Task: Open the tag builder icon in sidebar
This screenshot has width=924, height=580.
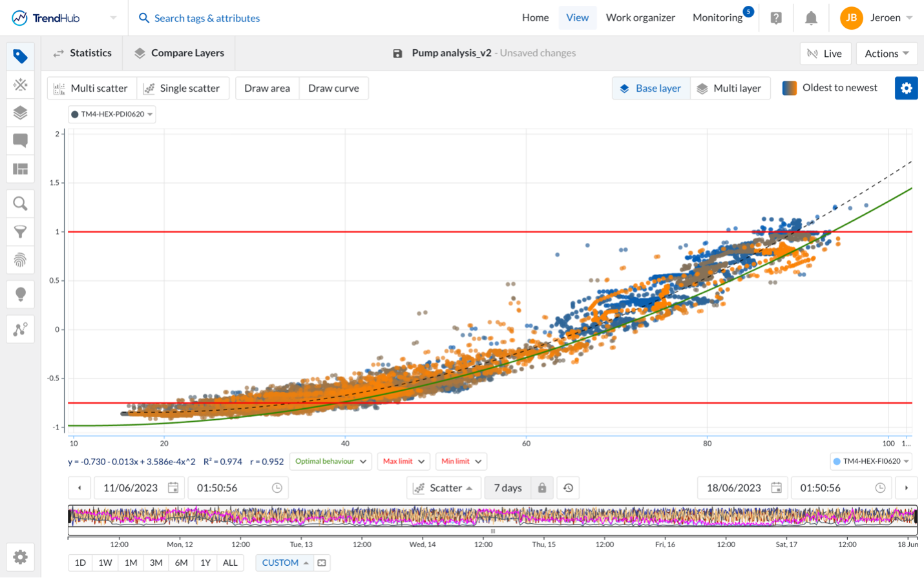Action: click(x=20, y=85)
